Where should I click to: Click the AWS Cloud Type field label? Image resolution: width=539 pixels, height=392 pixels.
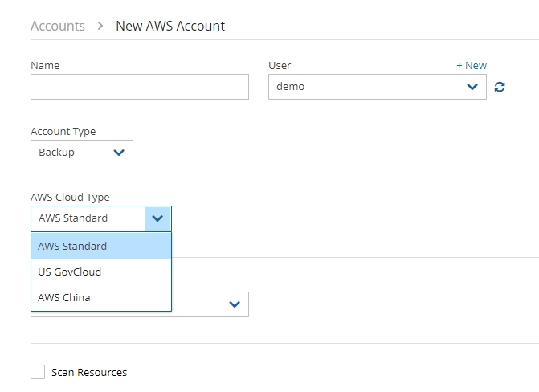(x=70, y=197)
